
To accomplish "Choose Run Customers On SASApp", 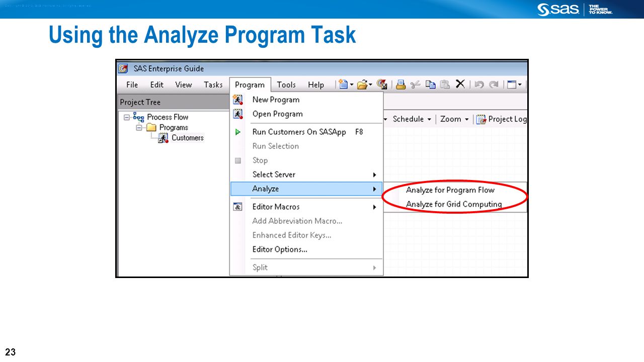I will (306, 132).
